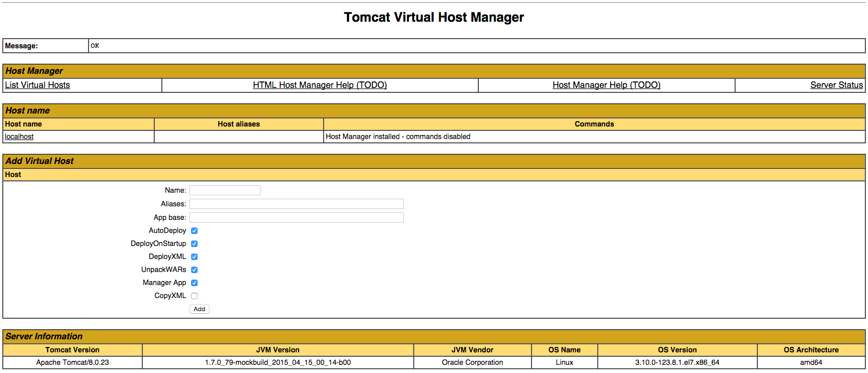The image size is (868, 373).
Task: Click the 'Server Information' section heading
Action: 44,337
